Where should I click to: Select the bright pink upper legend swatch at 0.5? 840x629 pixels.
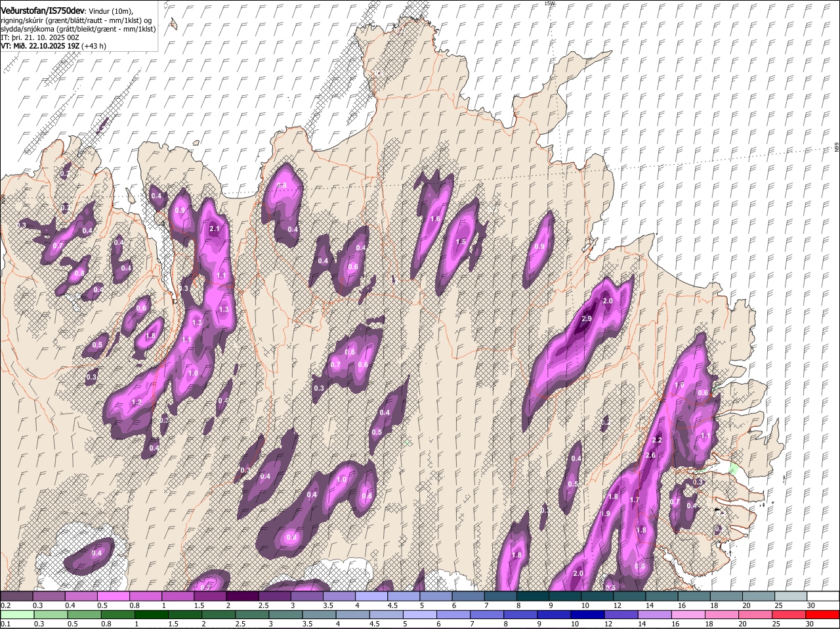click(x=113, y=596)
